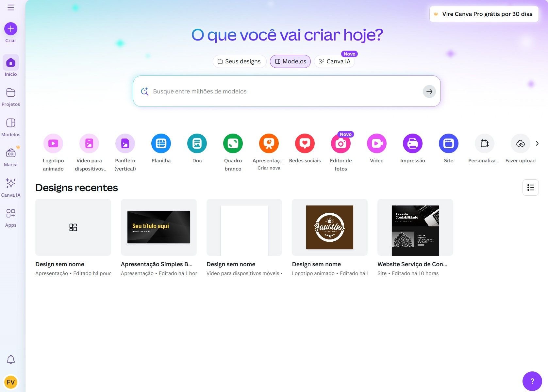Create a new Doc
548x392 pixels.
(x=197, y=143)
